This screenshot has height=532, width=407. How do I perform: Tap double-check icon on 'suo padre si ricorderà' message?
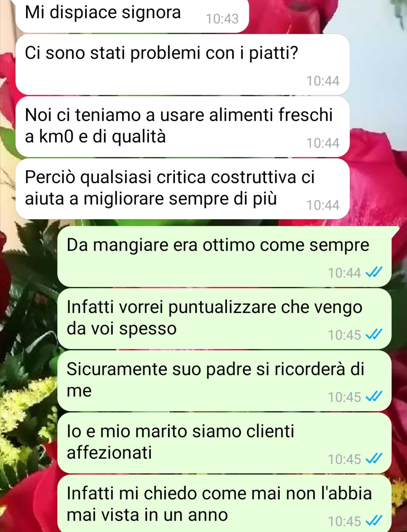(x=374, y=396)
